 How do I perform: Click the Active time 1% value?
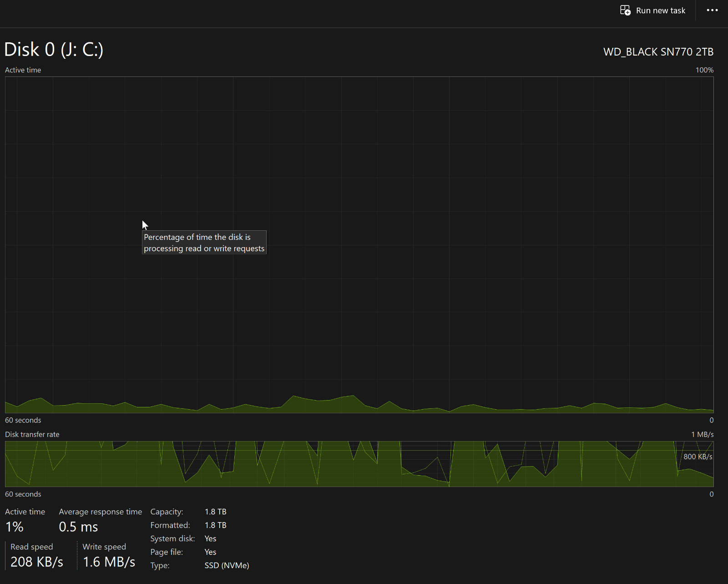pyautogui.click(x=15, y=527)
